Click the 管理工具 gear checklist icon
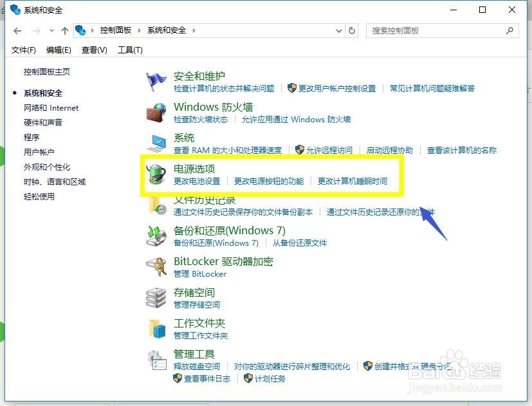532x406 pixels. click(157, 360)
